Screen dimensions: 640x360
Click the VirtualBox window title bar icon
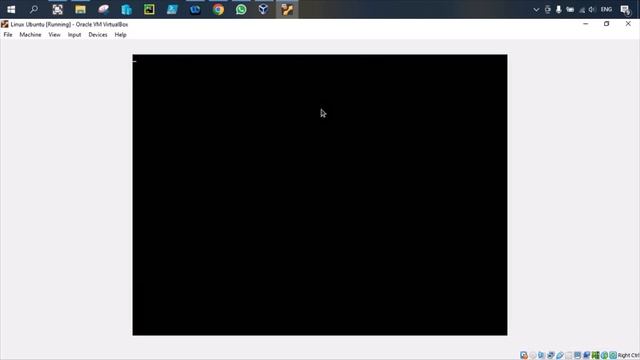[x=4, y=24]
